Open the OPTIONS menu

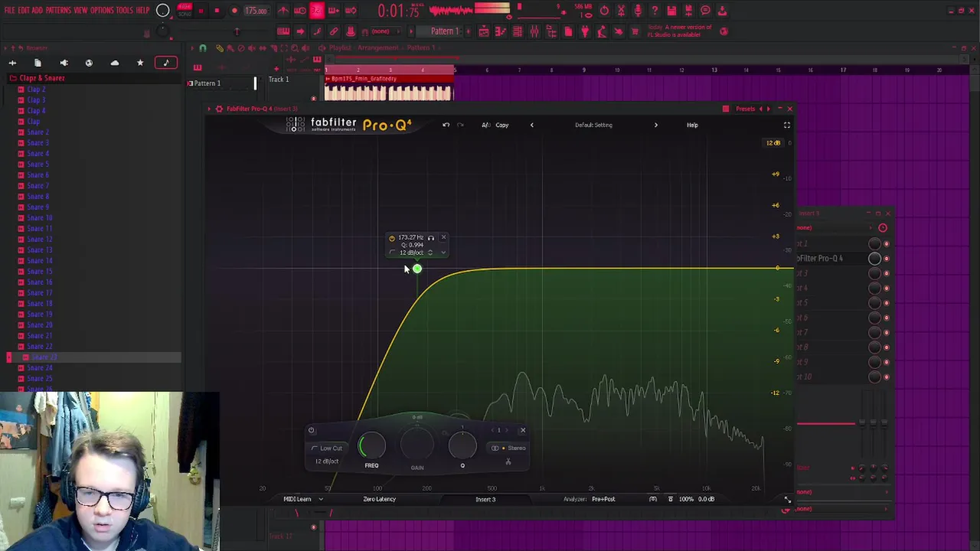pyautogui.click(x=102, y=11)
